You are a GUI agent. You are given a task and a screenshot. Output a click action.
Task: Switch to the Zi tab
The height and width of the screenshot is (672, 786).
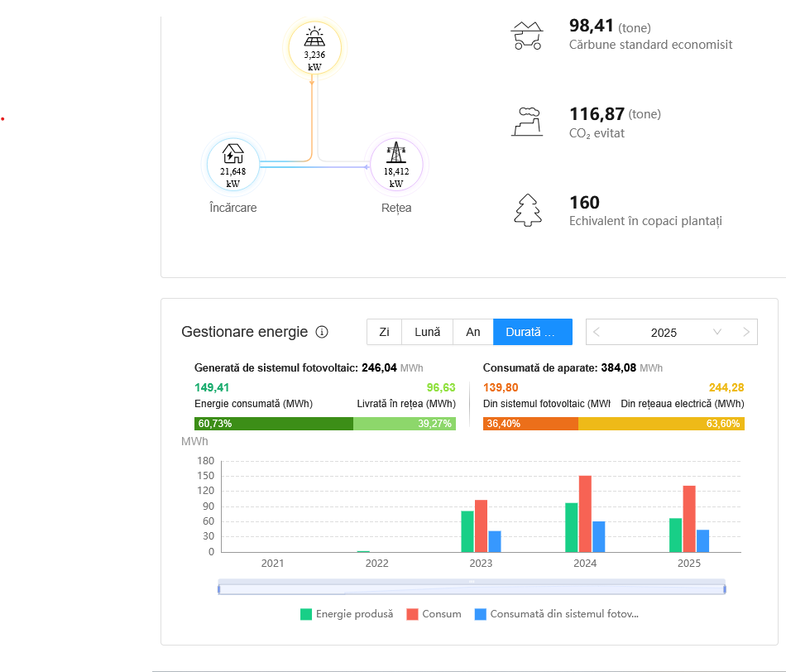[384, 332]
